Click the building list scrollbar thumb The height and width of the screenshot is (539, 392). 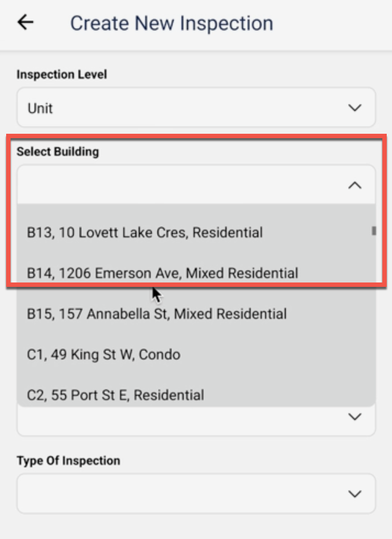tap(374, 231)
